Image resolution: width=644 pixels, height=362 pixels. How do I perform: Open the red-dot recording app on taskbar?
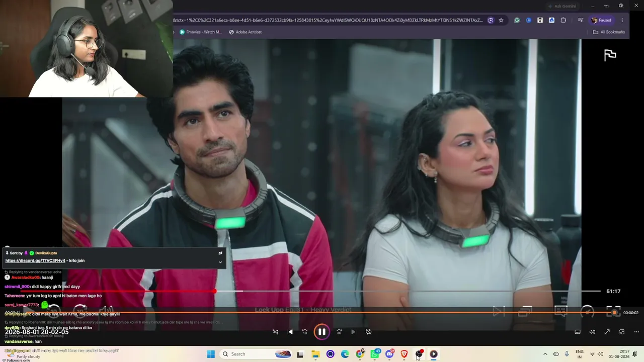click(x=419, y=354)
